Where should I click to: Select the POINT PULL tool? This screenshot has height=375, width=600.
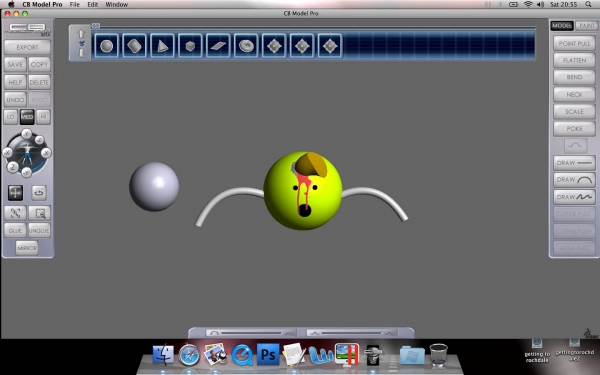574,43
